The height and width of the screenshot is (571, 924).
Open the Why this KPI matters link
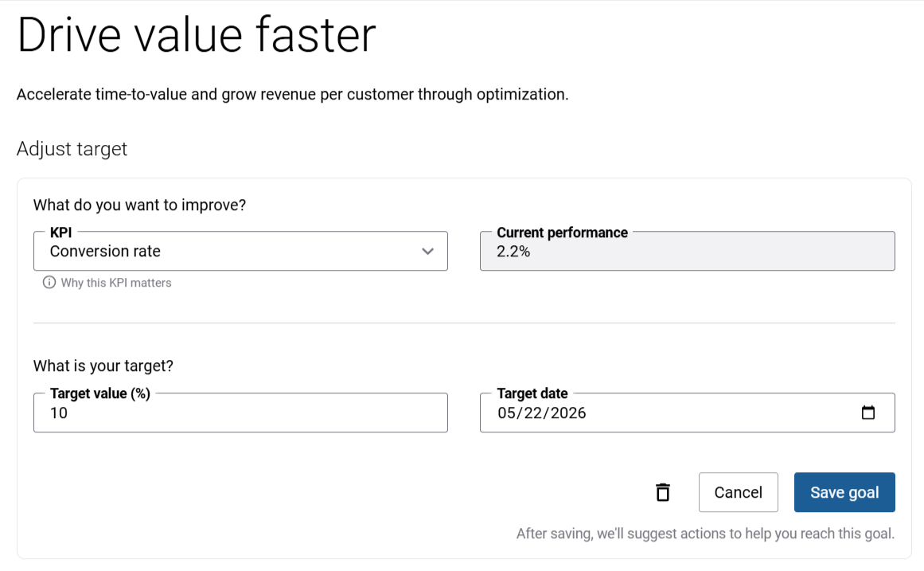click(x=116, y=283)
